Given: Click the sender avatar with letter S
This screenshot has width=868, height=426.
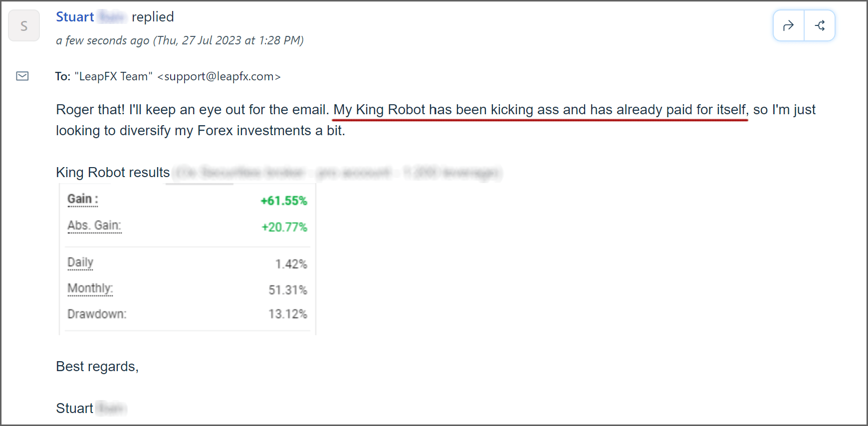Looking at the screenshot, I should pyautogui.click(x=24, y=26).
